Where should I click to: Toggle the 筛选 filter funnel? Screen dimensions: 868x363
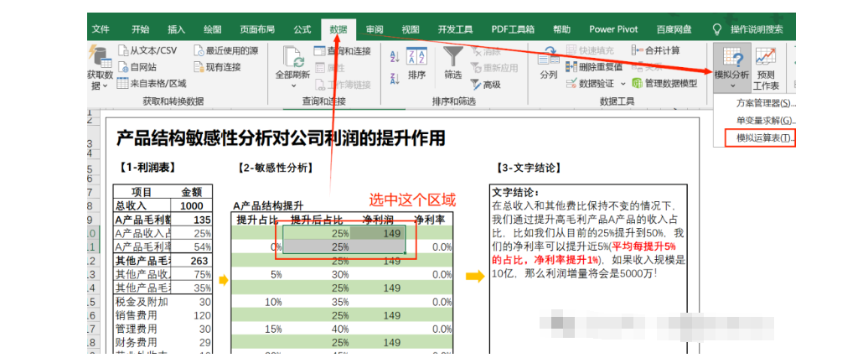tap(452, 63)
